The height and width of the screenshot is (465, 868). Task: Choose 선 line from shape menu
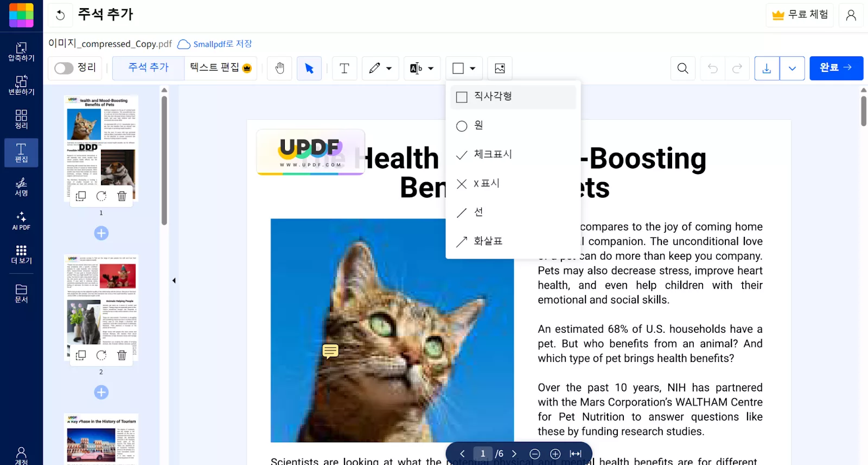513,212
